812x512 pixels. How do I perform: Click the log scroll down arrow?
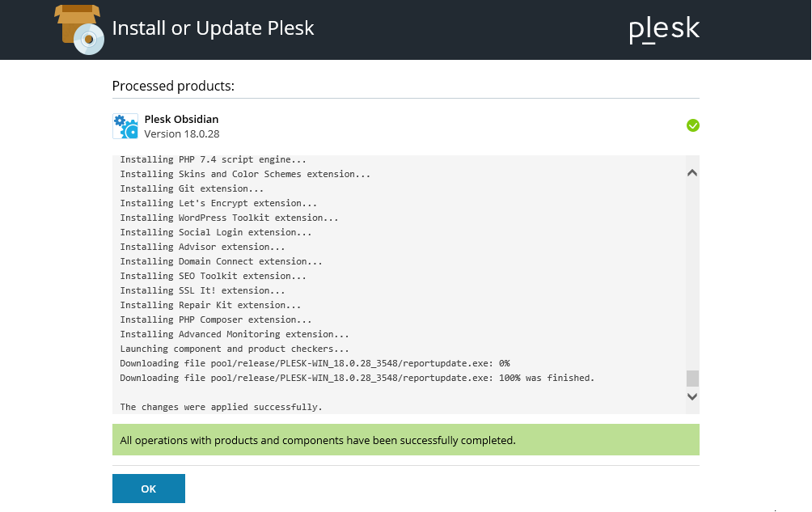[692, 396]
